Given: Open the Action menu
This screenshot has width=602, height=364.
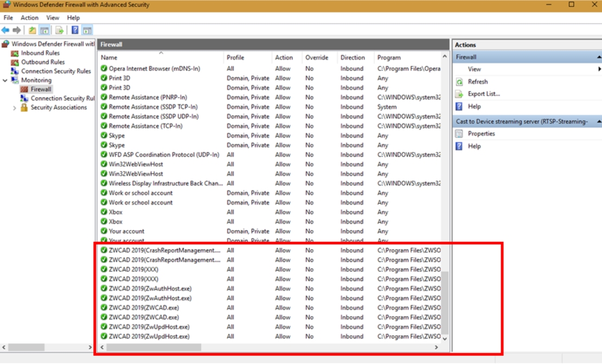Looking at the screenshot, I should 30,18.
